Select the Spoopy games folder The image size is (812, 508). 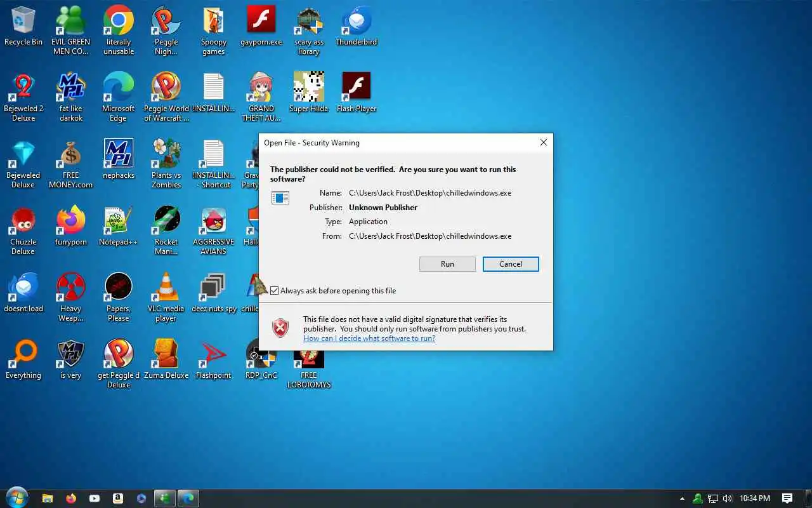point(214,30)
